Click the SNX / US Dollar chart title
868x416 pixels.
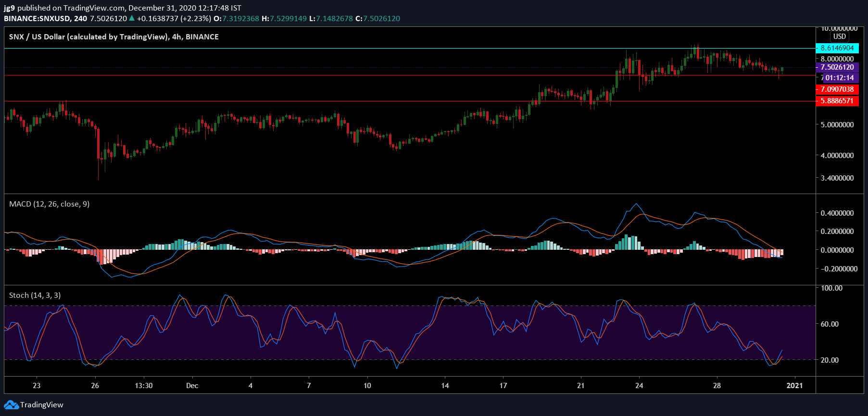[x=114, y=37]
